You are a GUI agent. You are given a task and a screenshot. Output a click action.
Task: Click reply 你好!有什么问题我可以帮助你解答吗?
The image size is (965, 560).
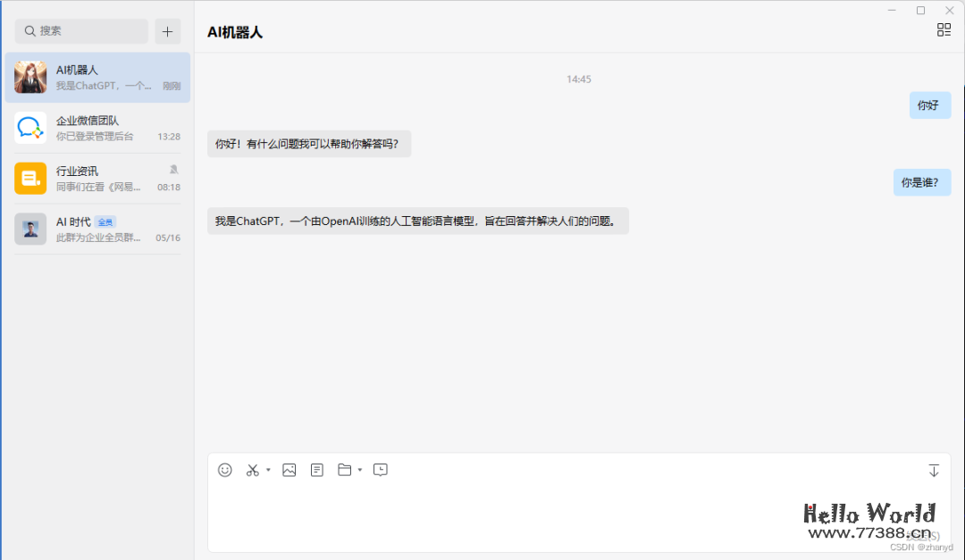[309, 144]
